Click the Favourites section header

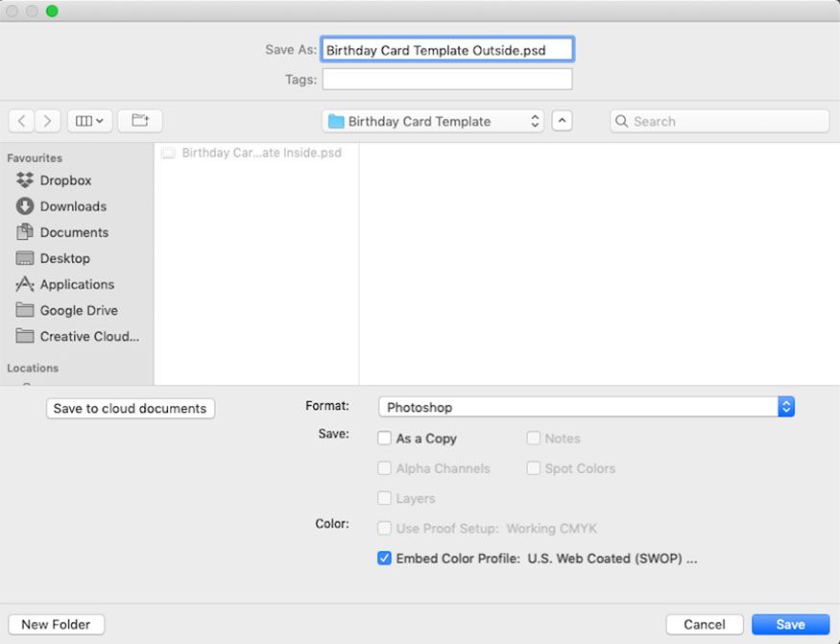pyautogui.click(x=35, y=158)
